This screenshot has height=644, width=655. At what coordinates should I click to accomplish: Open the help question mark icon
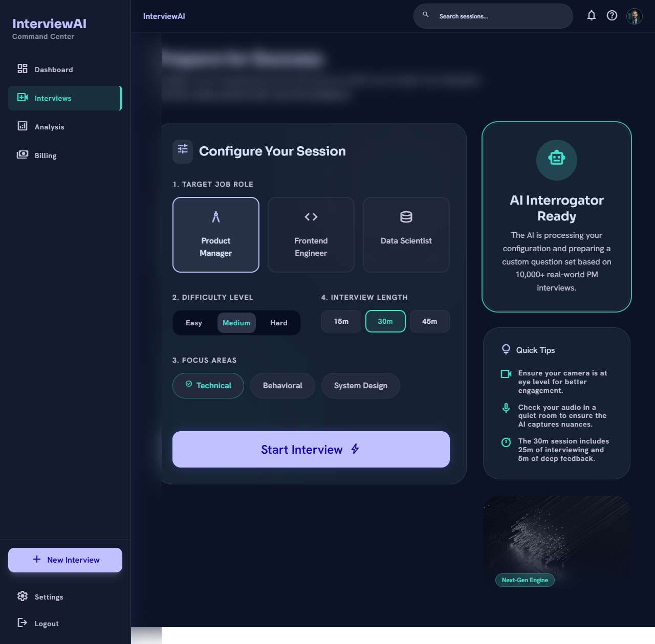(612, 15)
